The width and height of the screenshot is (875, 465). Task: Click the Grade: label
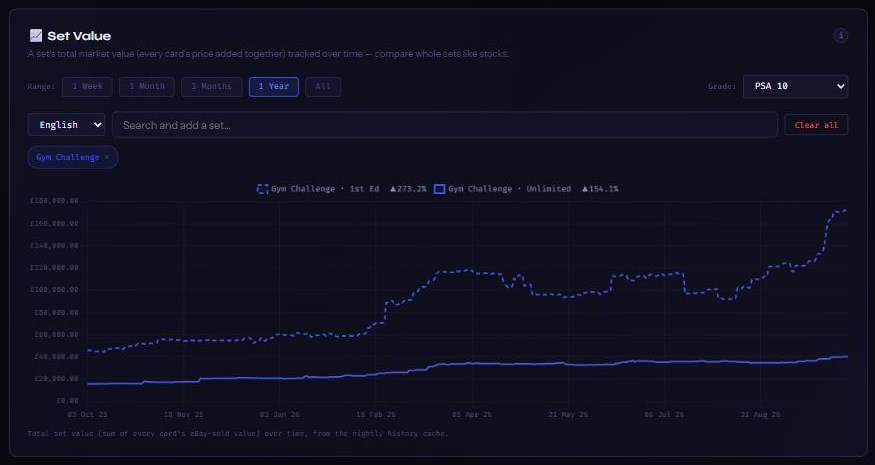click(722, 87)
